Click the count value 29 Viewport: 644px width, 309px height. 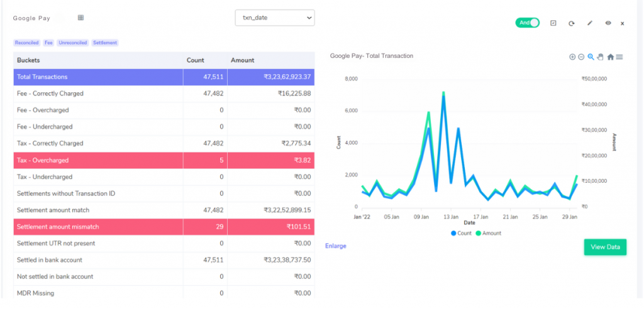click(219, 227)
